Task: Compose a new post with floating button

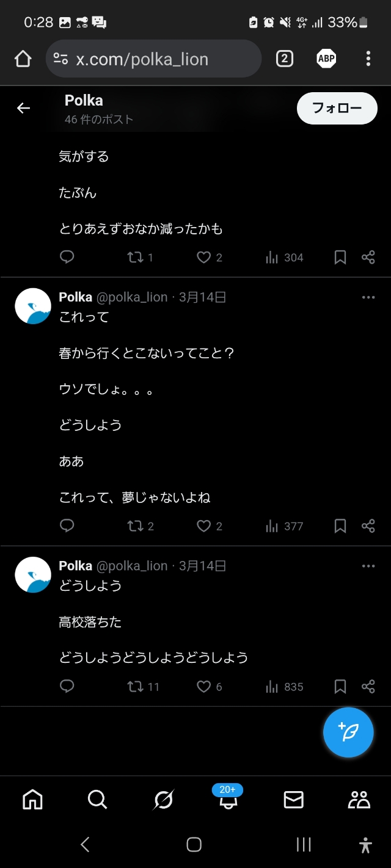Action: (x=348, y=732)
